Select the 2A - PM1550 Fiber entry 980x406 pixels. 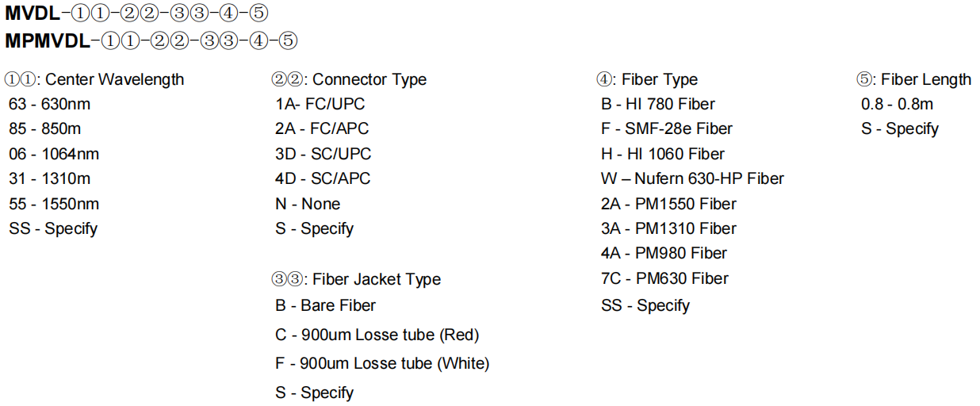pyautogui.click(x=668, y=204)
